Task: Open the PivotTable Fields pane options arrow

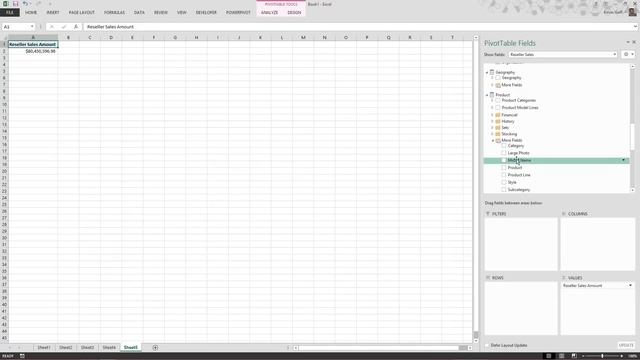Action: click(x=628, y=42)
